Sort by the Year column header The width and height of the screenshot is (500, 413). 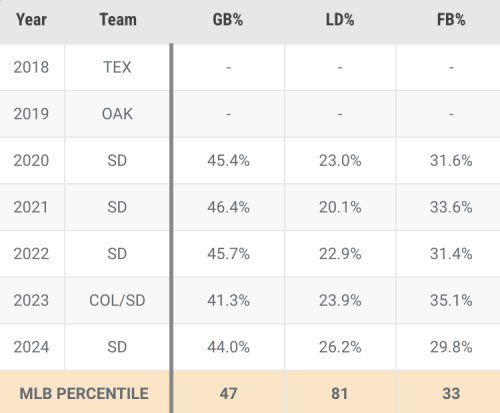coord(31,19)
